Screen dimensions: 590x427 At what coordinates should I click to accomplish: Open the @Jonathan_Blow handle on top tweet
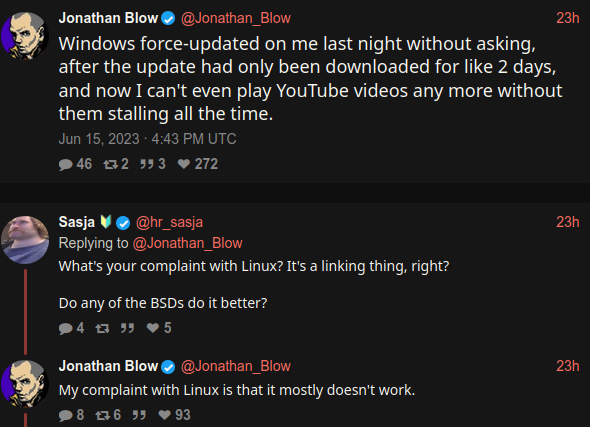[x=236, y=18]
